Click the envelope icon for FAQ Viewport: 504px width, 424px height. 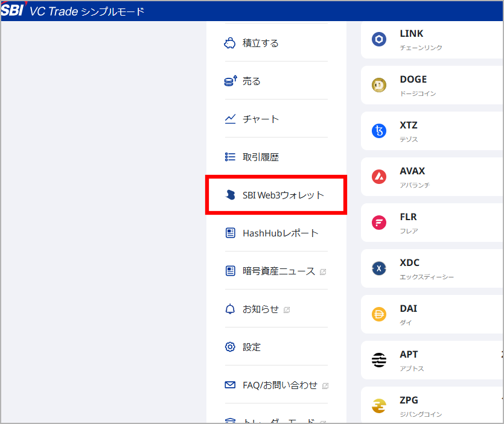(230, 385)
